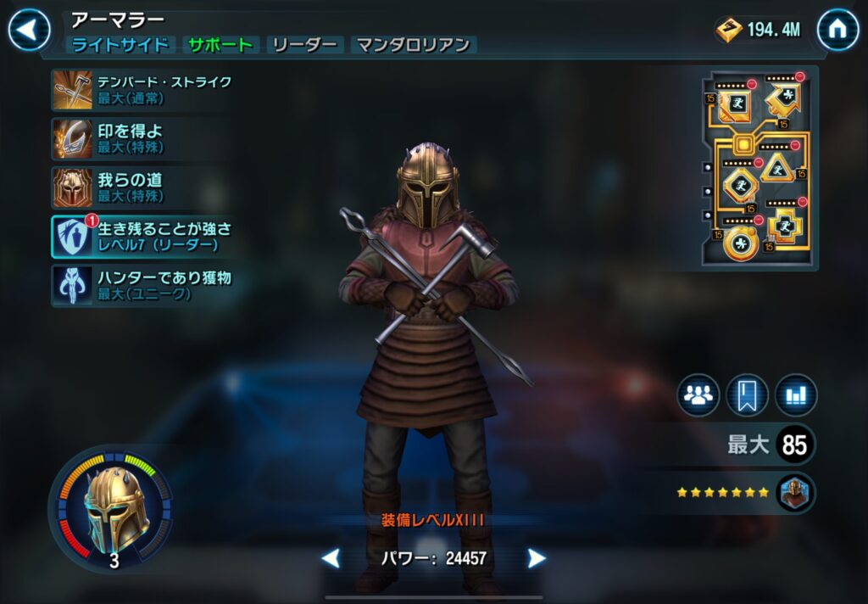Open 我らの道 special ability
Image resolution: width=868 pixels, height=604 pixels.
pos(142,187)
